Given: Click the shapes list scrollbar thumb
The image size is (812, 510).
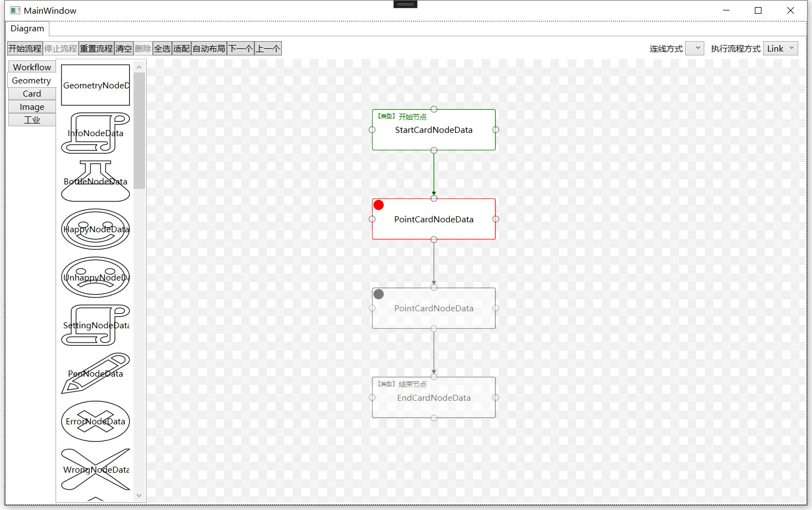Looking at the screenshot, I should coord(139,131).
